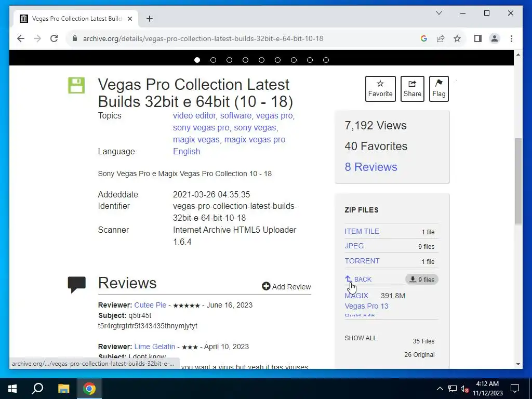Open Chrome three-dot menu
Image resolution: width=532 pixels, height=399 pixels.
pos(511,38)
